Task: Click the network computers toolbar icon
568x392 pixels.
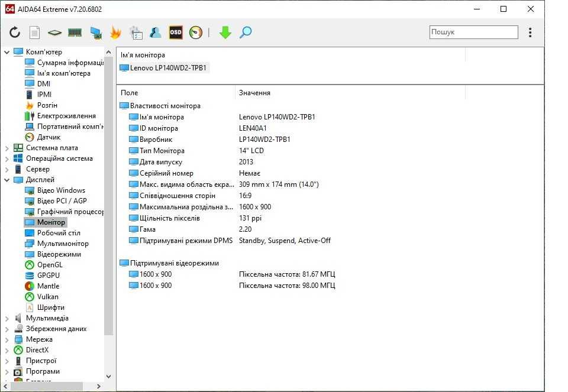Action: tap(96, 33)
